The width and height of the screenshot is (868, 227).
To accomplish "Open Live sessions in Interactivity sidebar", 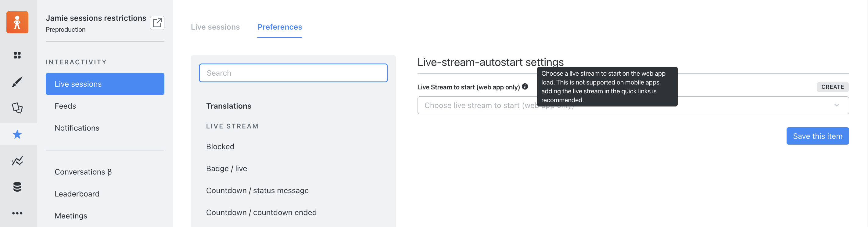I will click(x=105, y=84).
